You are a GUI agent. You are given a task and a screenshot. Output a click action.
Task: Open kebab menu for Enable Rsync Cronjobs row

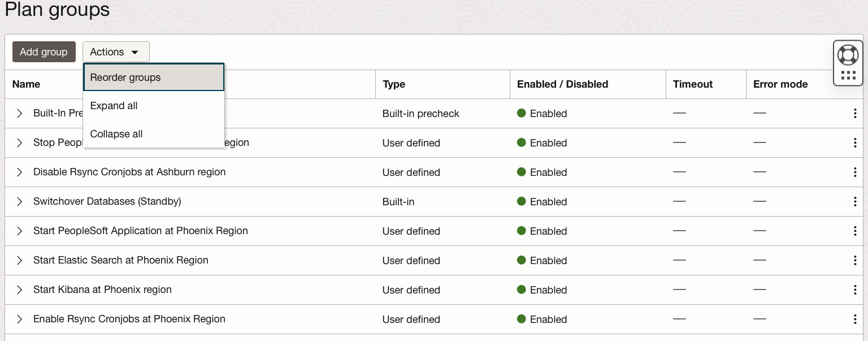click(x=854, y=320)
